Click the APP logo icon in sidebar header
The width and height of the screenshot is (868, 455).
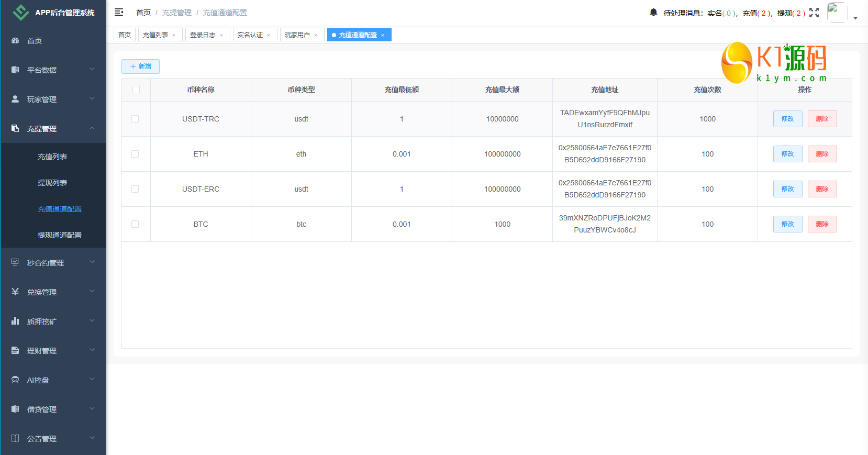(21, 13)
